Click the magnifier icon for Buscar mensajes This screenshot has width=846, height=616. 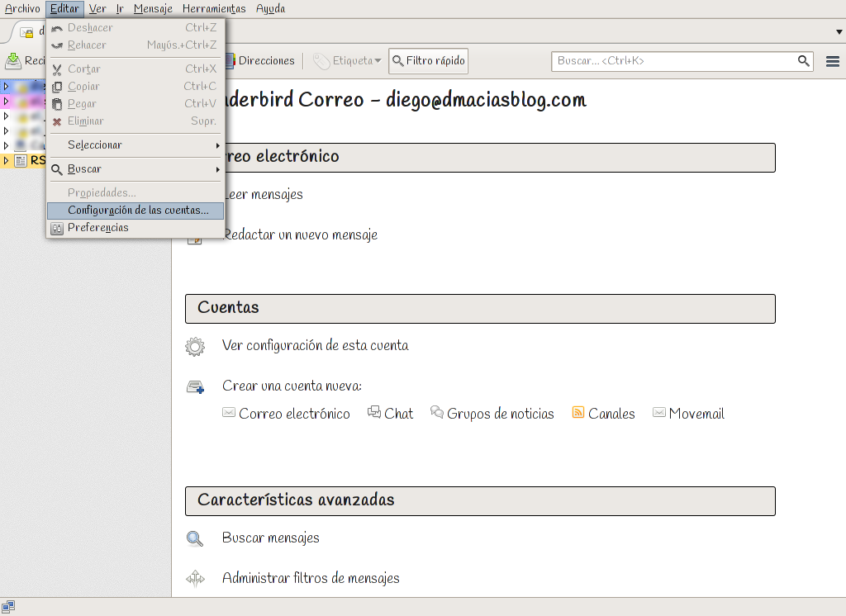(195, 539)
